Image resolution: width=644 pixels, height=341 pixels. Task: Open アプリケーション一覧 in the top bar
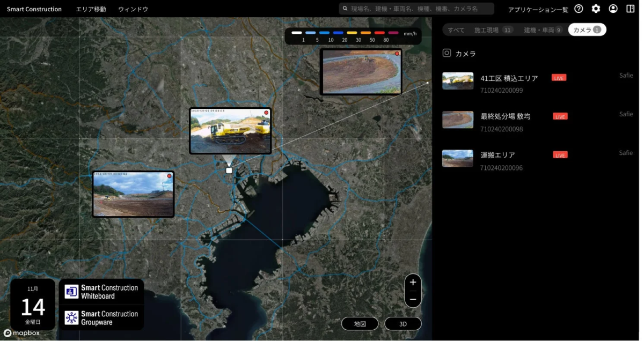tap(538, 9)
